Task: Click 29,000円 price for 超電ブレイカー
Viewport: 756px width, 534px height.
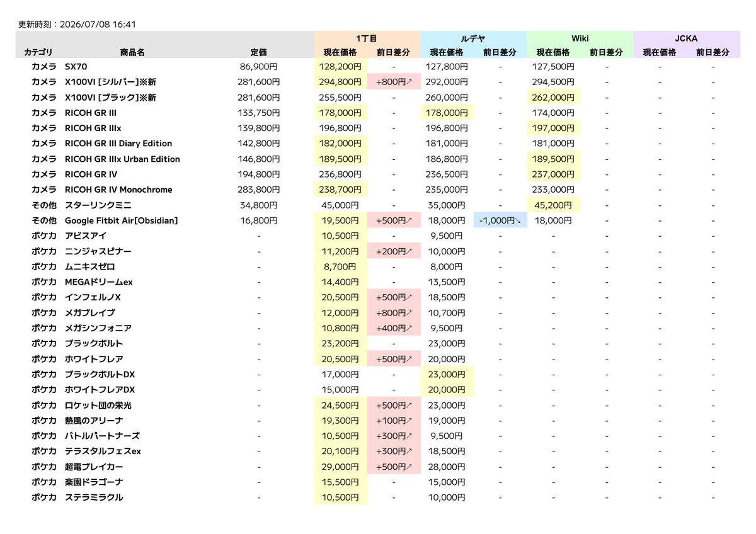Action: [x=341, y=467]
